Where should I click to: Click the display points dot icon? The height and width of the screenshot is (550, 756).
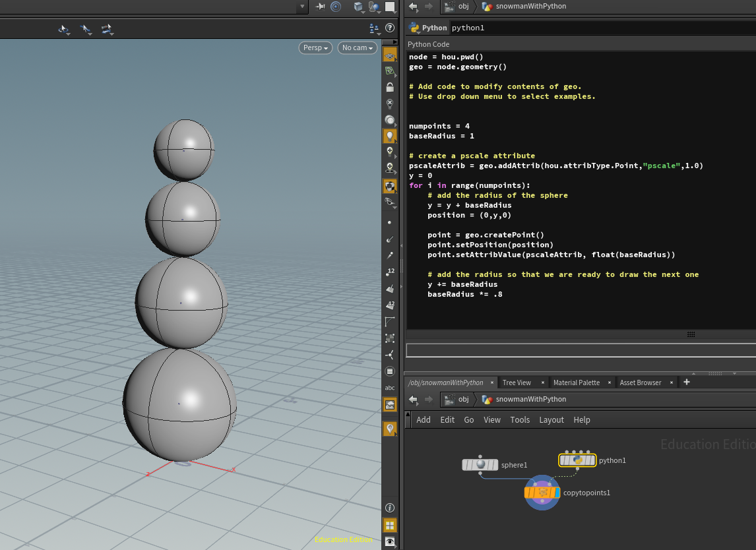[390, 223]
